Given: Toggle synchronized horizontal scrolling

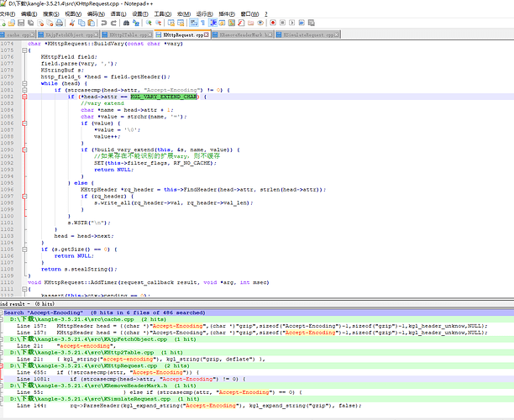Looking at the screenshot, I should click(x=181, y=23).
